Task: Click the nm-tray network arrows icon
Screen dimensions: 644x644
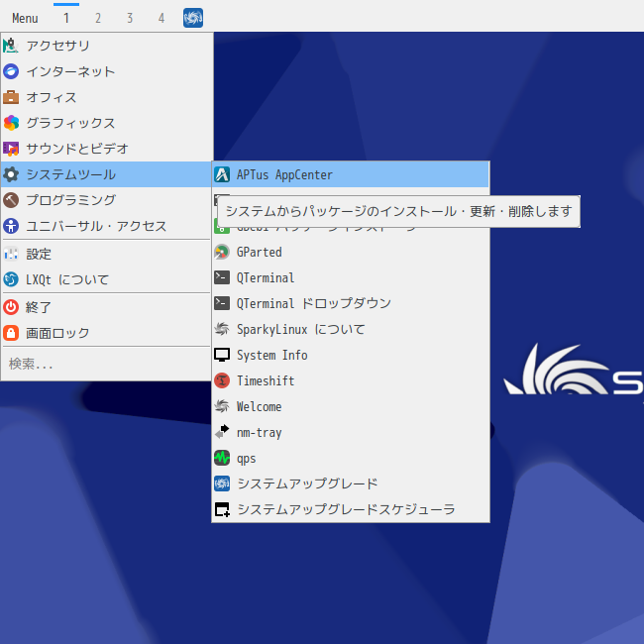Action: tap(222, 432)
